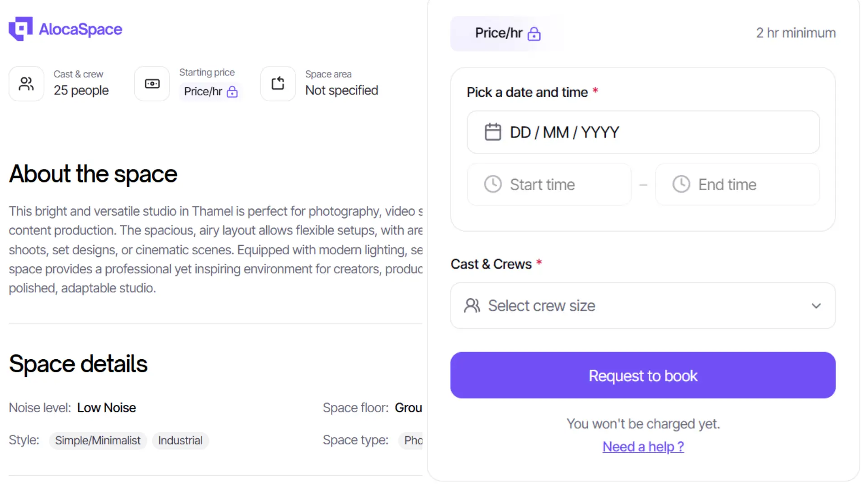Select the Simple/Minimalist style tag
Image resolution: width=868 pixels, height=488 pixels.
[x=98, y=441]
